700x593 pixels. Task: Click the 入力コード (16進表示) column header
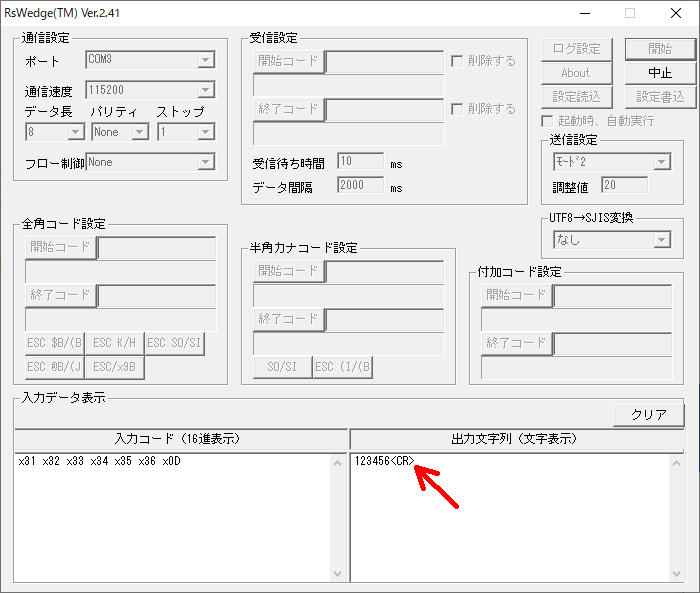181,439
